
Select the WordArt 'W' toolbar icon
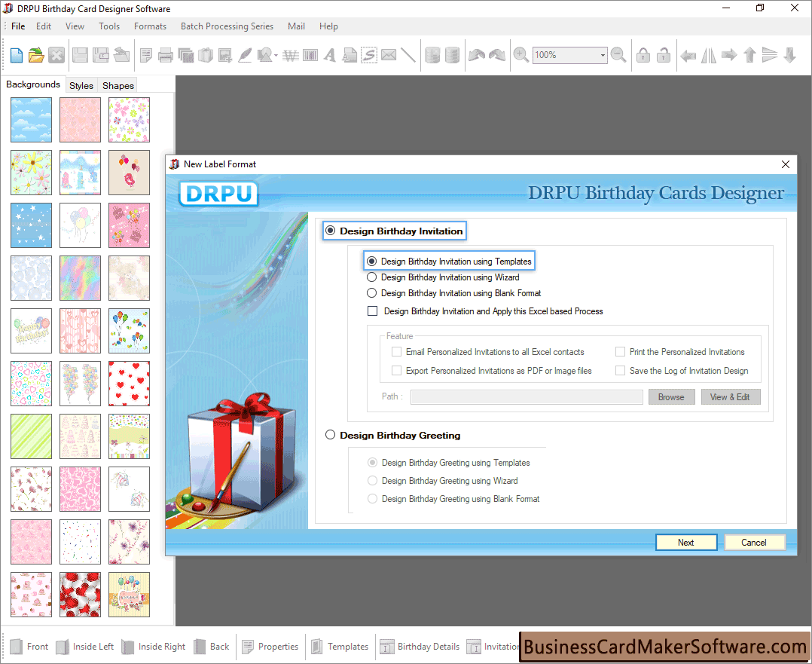tap(291, 55)
